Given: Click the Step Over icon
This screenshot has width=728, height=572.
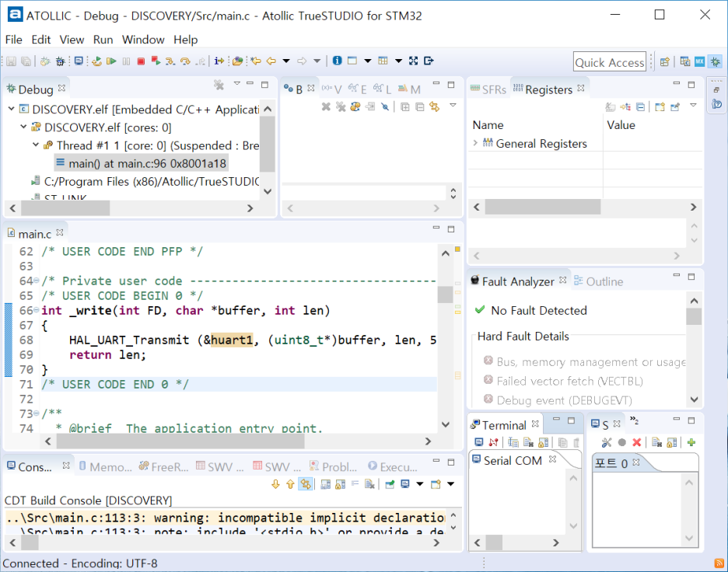Looking at the screenshot, I should click(185, 61).
